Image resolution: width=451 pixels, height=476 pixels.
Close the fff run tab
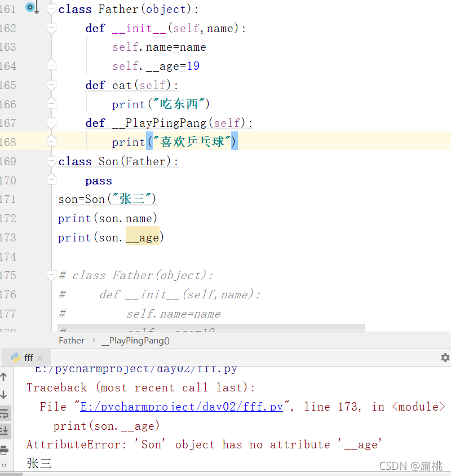point(40,358)
